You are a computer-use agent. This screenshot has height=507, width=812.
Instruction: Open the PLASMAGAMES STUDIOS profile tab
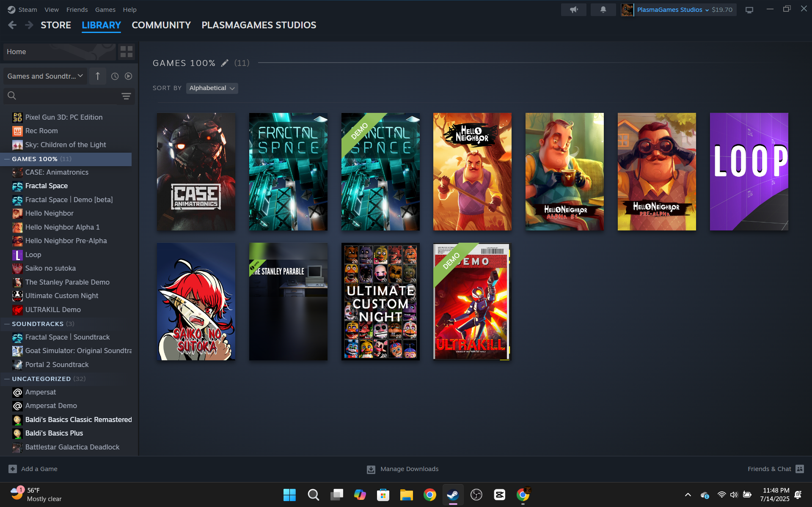[x=259, y=25]
